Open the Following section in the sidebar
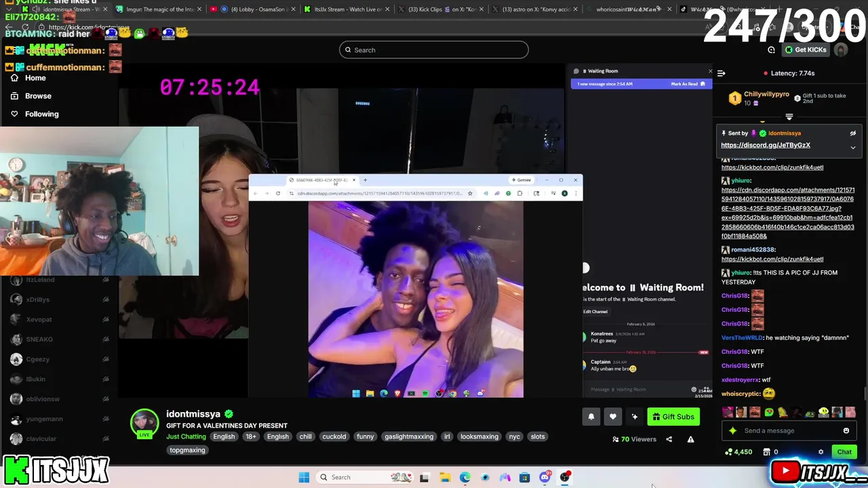Viewport: 868px width, 488px height. (x=35, y=114)
